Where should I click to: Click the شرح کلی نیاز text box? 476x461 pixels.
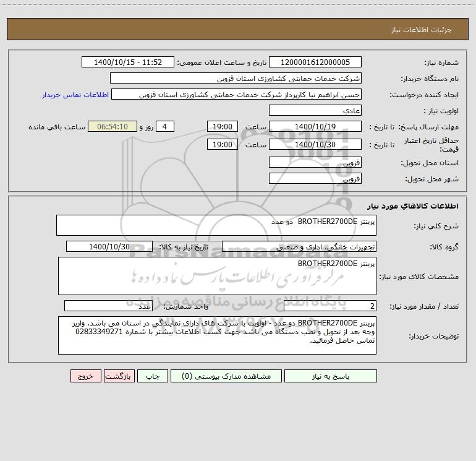coord(216,225)
